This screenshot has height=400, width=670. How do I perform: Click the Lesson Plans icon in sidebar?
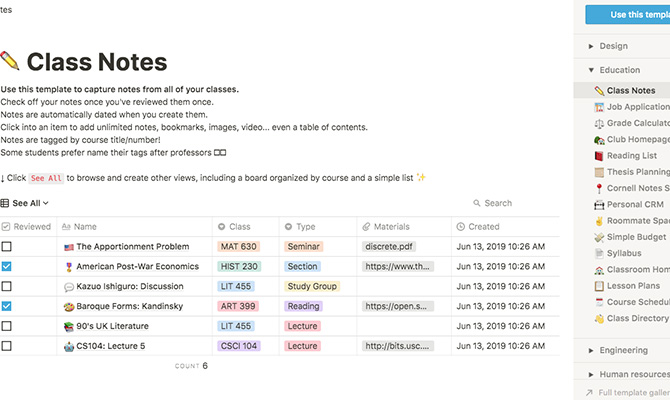tap(599, 286)
